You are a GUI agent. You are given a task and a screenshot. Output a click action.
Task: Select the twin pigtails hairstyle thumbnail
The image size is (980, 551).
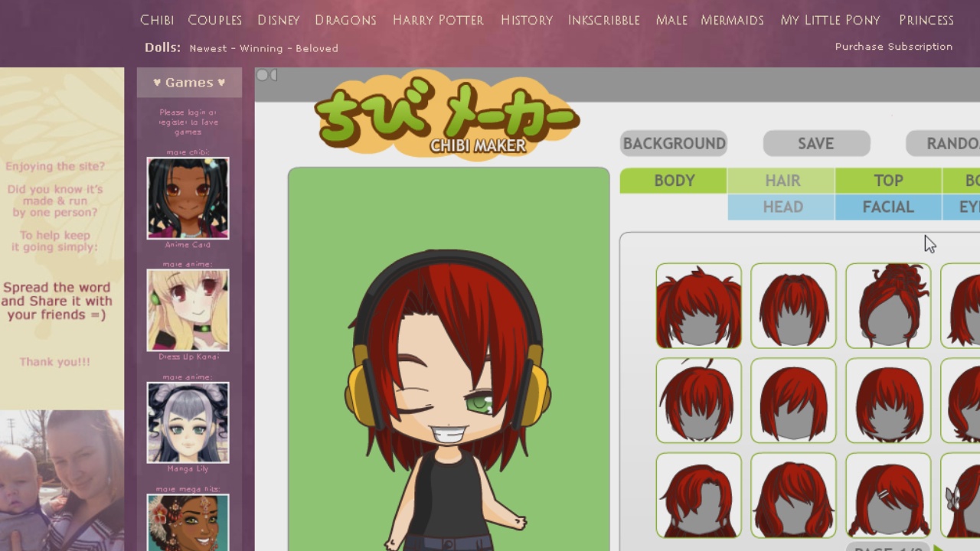point(698,305)
